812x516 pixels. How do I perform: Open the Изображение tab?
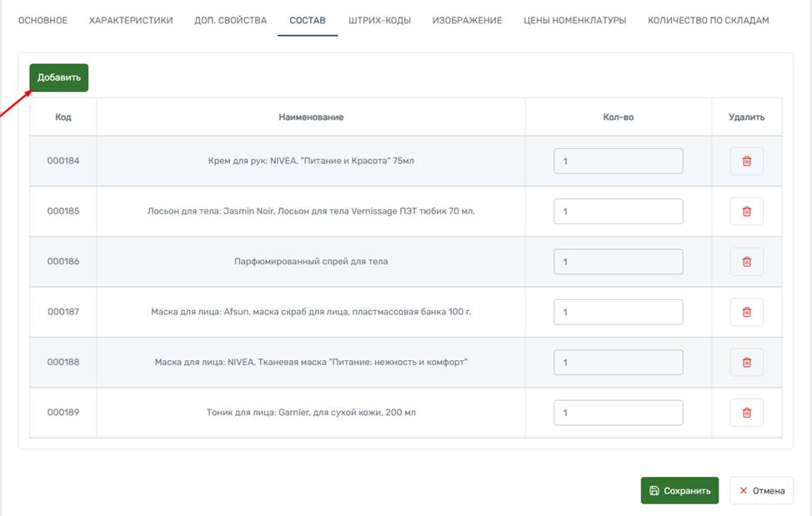click(467, 20)
